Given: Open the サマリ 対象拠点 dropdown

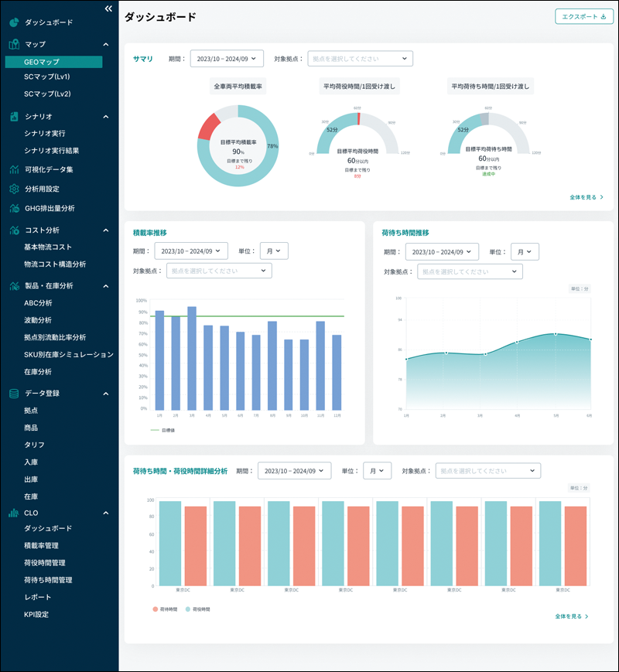Looking at the screenshot, I should (361, 59).
